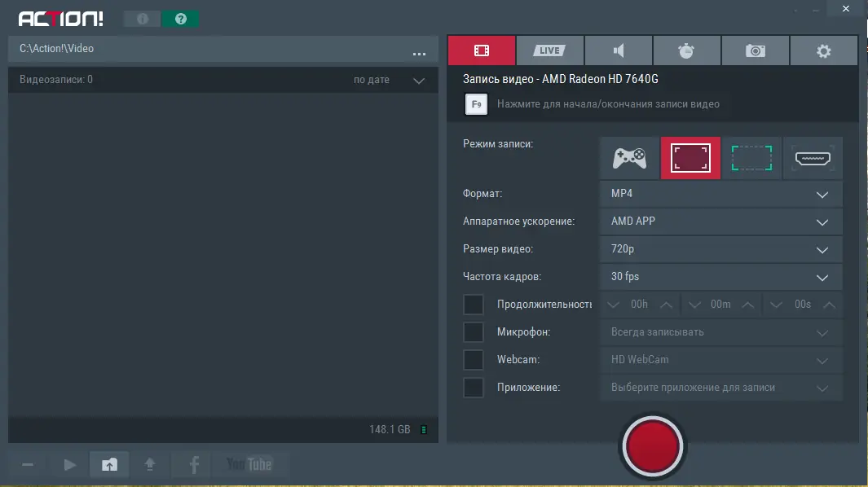Screen dimensions: 868x487
Task: Decrease the hours duration value
Action: point(613,305)
